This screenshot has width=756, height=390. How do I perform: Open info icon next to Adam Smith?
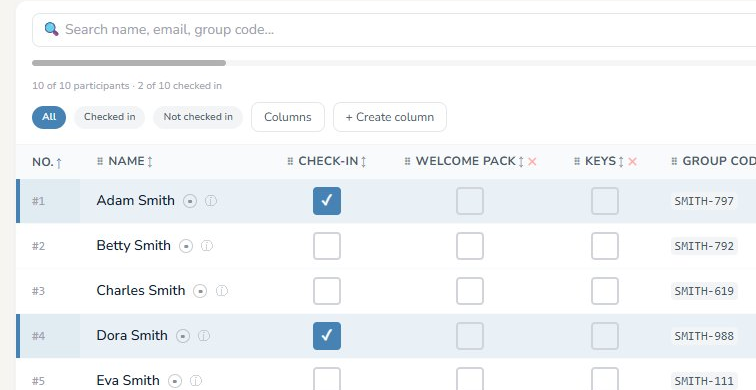pos(211,201)
